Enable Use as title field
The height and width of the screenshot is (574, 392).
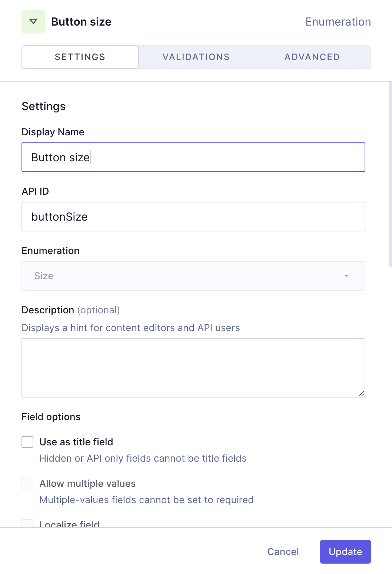(x=27, y=442)
